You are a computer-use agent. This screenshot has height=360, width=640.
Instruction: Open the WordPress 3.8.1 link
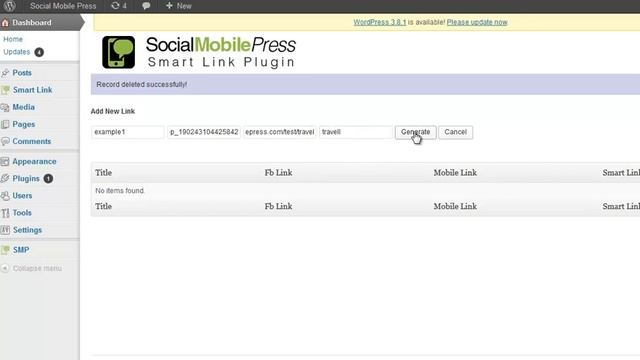click(x=380, y=22)
